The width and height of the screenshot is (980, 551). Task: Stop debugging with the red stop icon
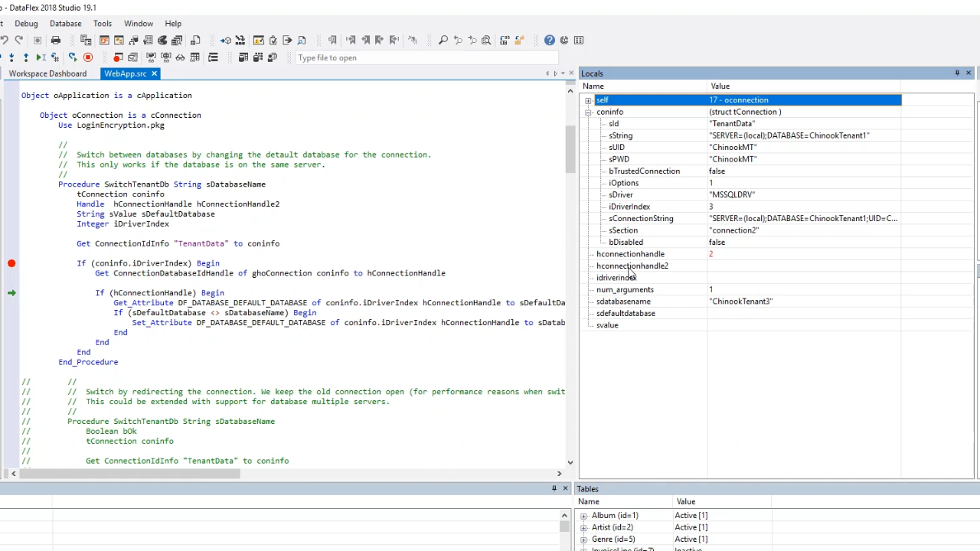point(88,57)
